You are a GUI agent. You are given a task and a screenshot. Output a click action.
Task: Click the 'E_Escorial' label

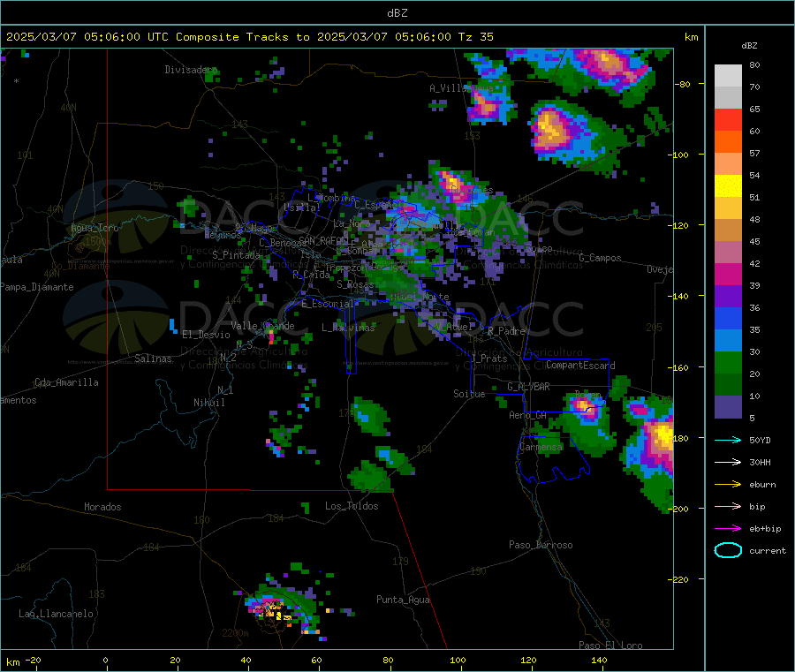pos(328,304)
